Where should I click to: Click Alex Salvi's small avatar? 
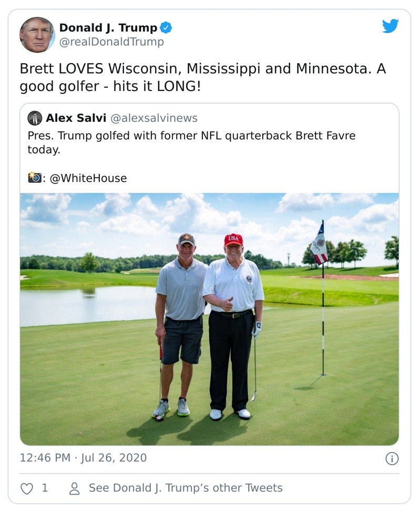[x=35, y=118]
